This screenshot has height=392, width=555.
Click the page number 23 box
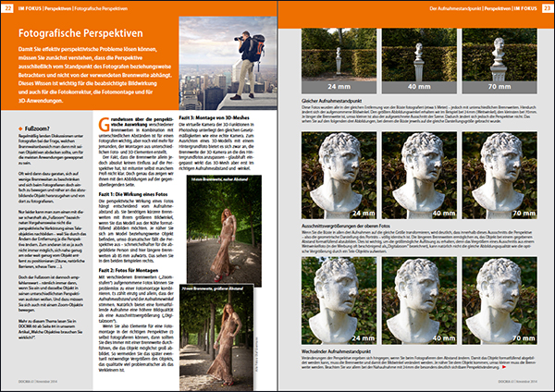pos(548,7)
